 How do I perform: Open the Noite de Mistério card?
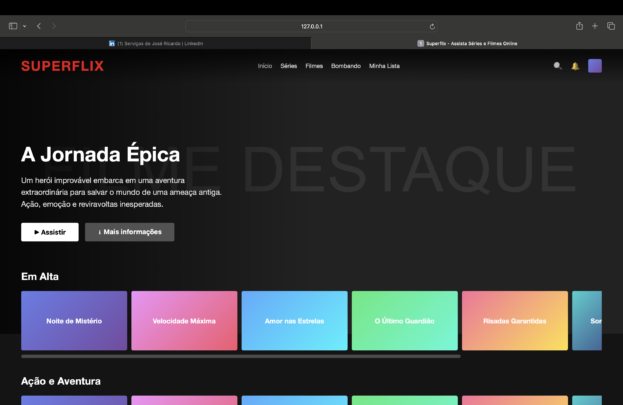[74, 321]
